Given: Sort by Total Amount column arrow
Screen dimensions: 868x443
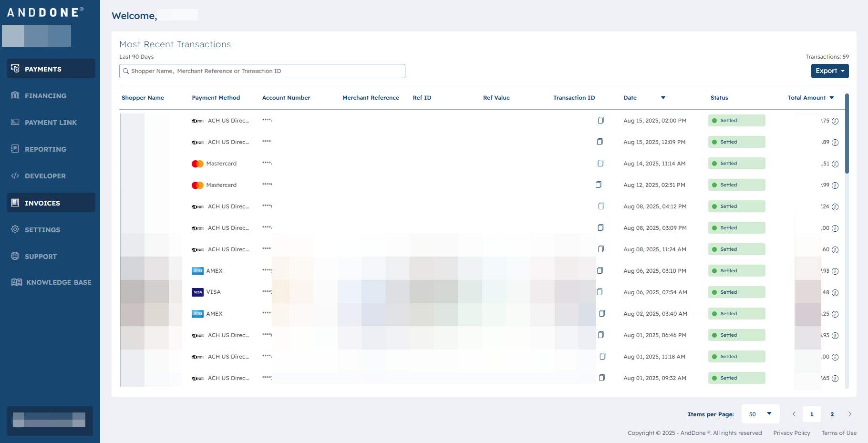Looking at the screenshot, I should 832,98.
